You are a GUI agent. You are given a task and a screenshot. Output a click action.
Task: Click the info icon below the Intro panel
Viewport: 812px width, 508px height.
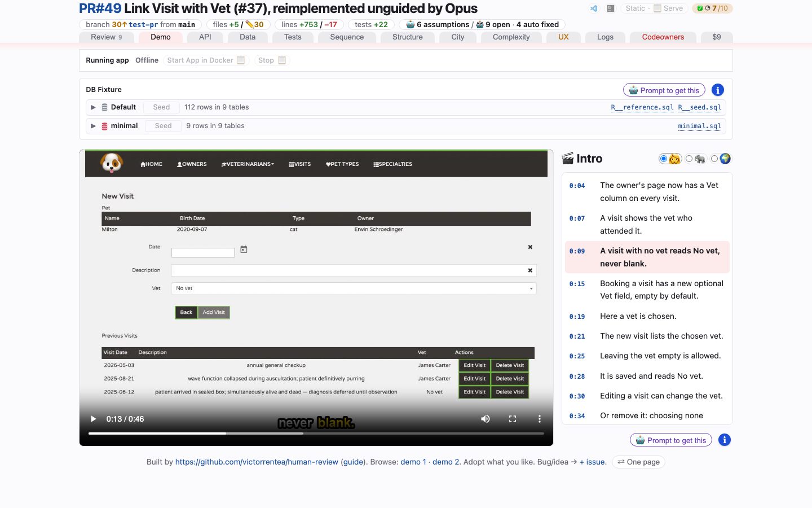[x=725, y=440]
